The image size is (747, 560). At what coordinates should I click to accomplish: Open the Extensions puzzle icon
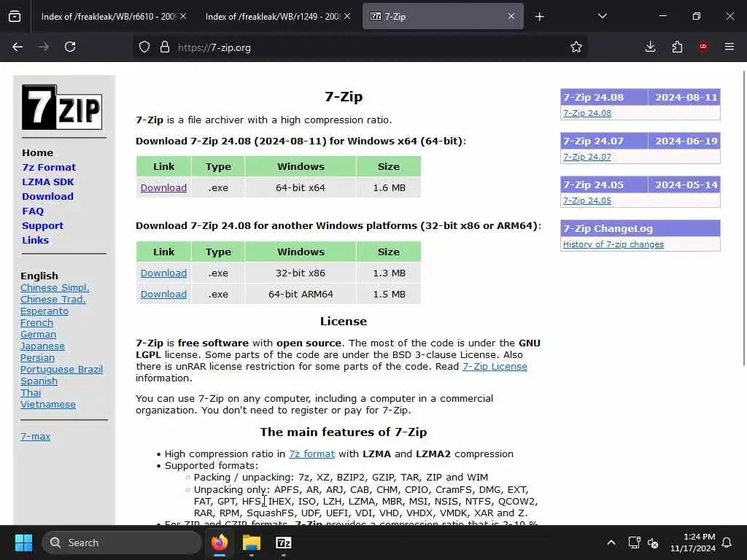click(x=677, y=47)
